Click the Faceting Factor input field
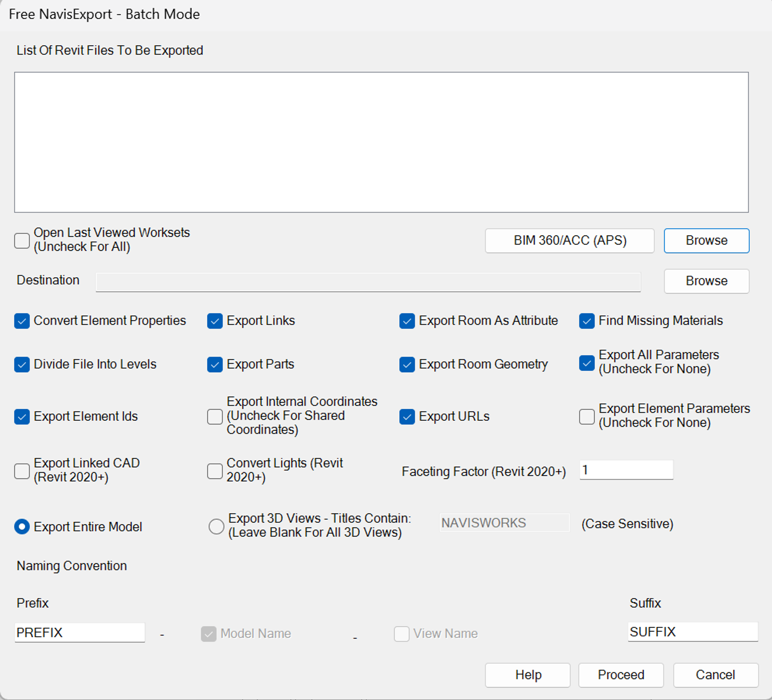Viewport: 772px width, 700px height. pyautogui.click(x=626, y=470)
